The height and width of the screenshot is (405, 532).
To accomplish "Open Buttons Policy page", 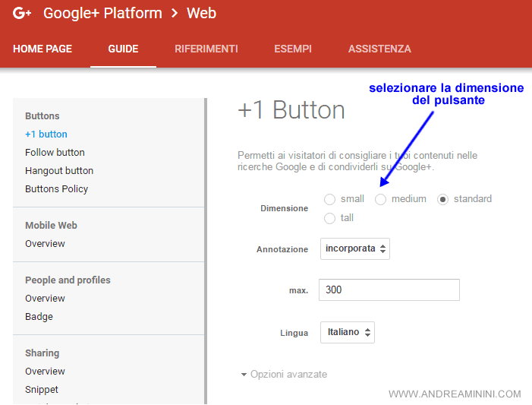I will click(57, 189).
